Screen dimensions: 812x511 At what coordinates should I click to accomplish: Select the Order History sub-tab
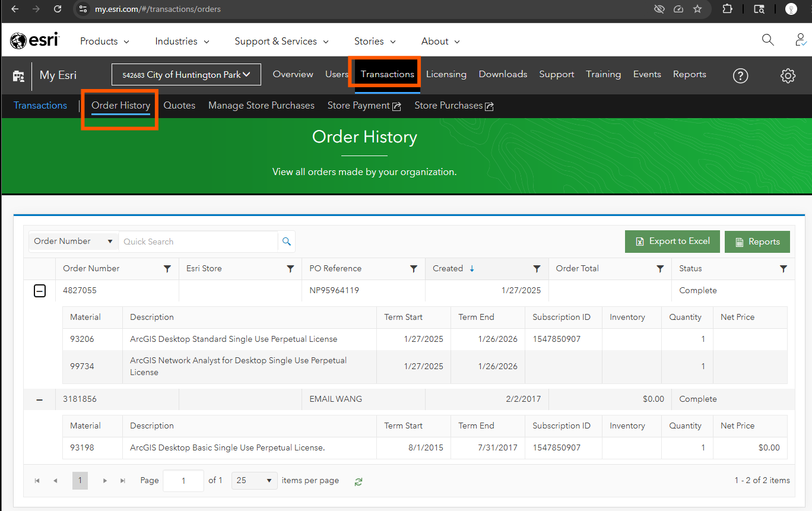click(x=120, y=106)
